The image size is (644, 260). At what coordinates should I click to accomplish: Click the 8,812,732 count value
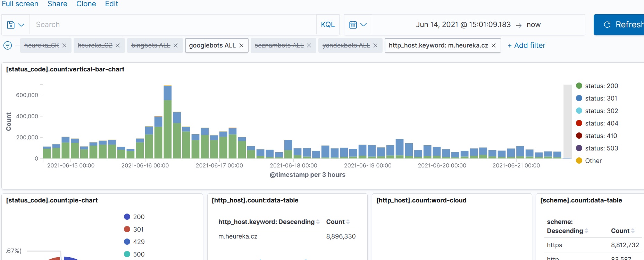pos(625,245)
